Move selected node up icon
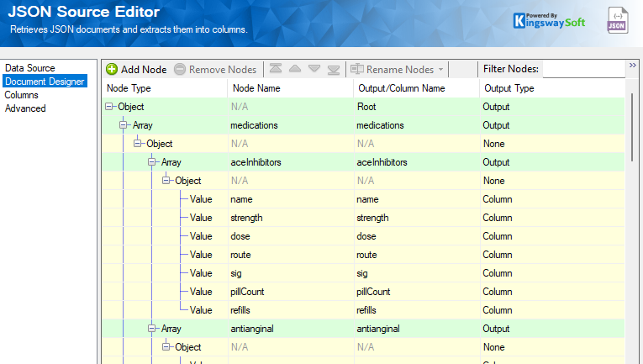 [x=295, y=69]
